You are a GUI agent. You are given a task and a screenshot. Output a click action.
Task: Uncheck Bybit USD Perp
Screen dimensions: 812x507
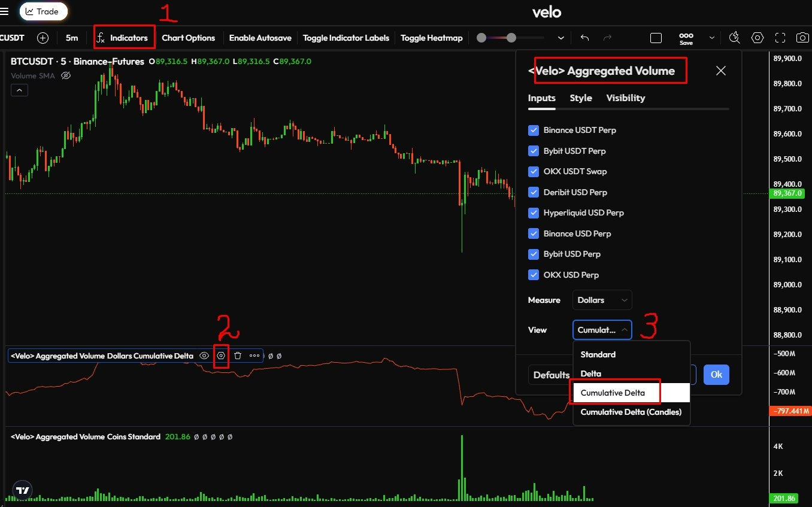point(534,254)
